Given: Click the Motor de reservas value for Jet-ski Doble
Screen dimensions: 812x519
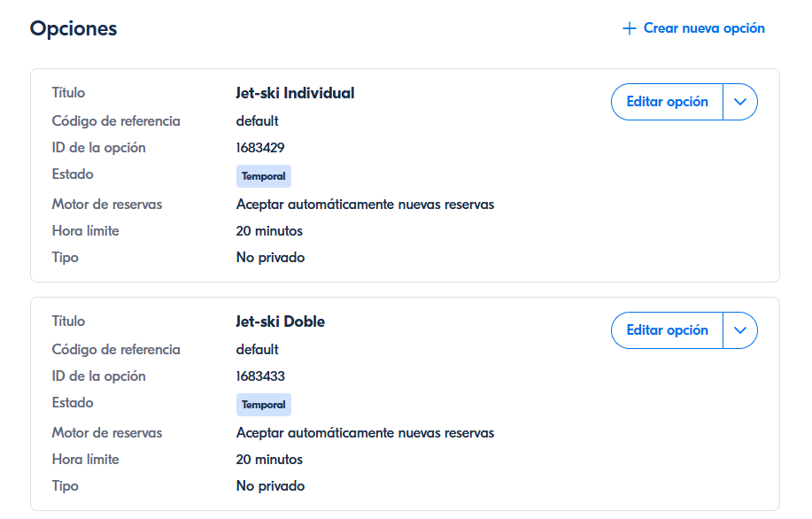Looking at the screenshot, I should (365, 433).
